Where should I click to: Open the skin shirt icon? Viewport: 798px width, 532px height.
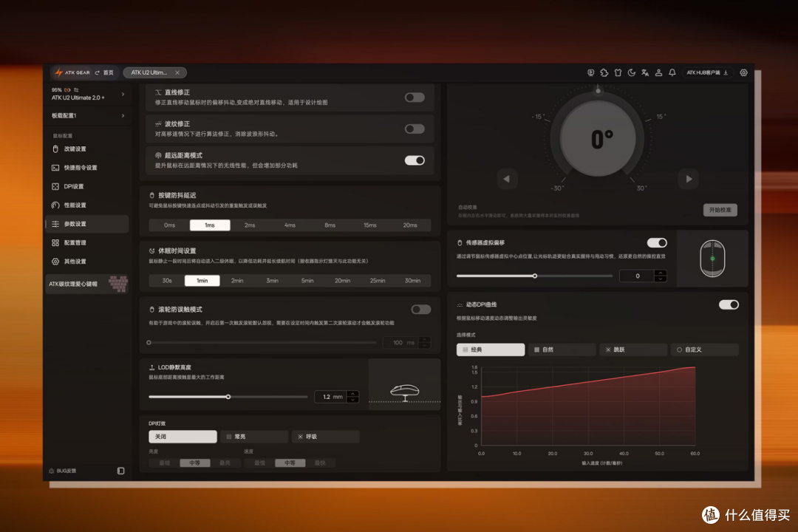point(618,73)
